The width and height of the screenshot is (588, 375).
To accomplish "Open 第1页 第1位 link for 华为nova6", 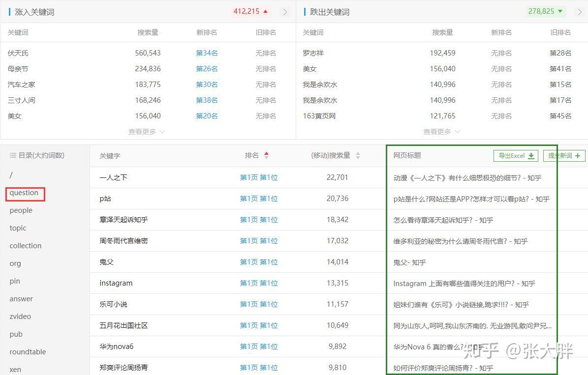I will tap(259, 346).
